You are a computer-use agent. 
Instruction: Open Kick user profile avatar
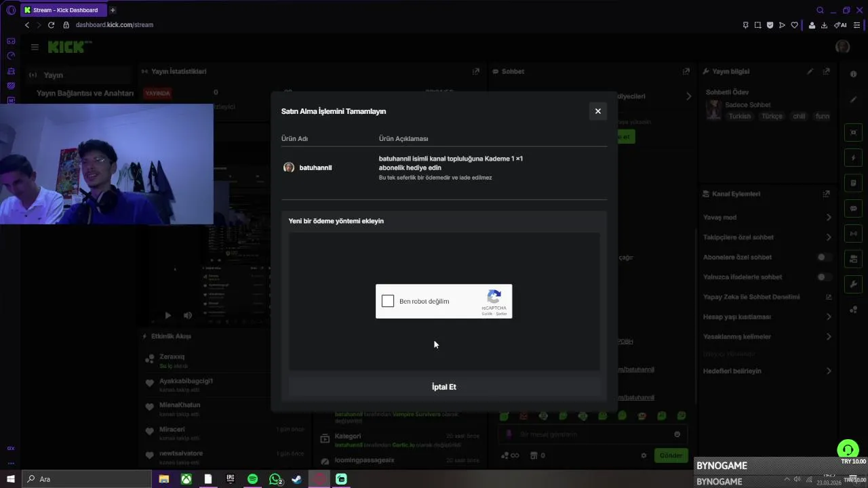(843, 47)
